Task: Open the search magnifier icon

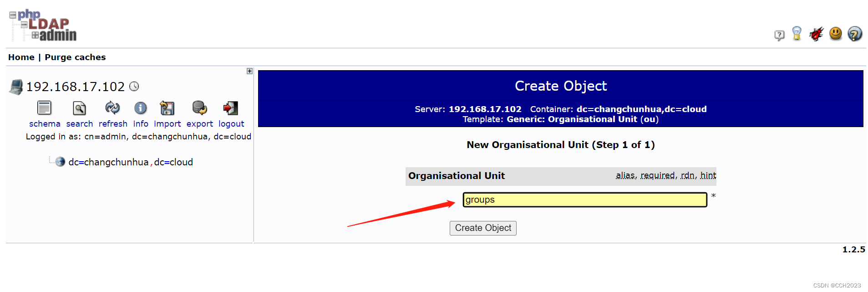Action: 79,108
